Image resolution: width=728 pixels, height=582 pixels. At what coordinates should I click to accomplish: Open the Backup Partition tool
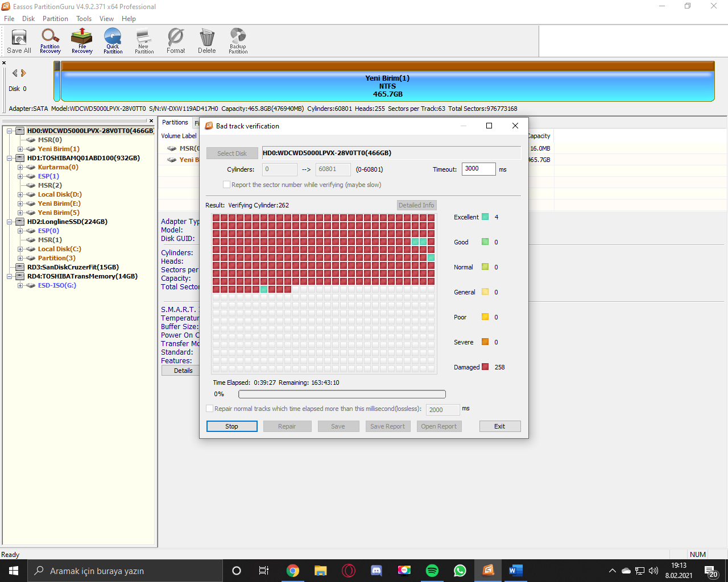[238, 41]
